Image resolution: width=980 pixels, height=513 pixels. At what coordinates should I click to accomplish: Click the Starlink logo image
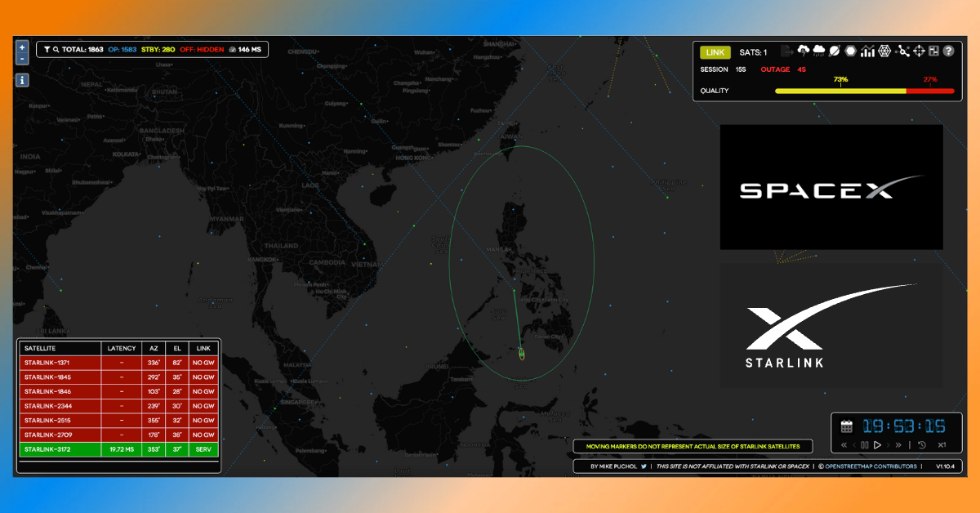[x=831, y=326]
